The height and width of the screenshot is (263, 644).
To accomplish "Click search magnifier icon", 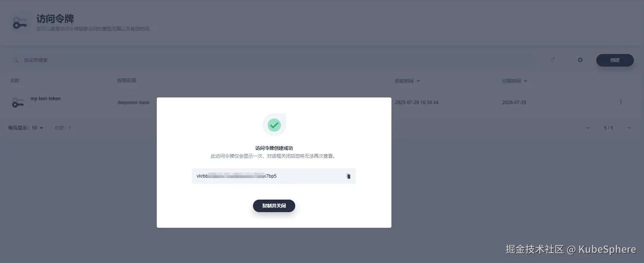I will pyautogui.click(x=16, y=60).
